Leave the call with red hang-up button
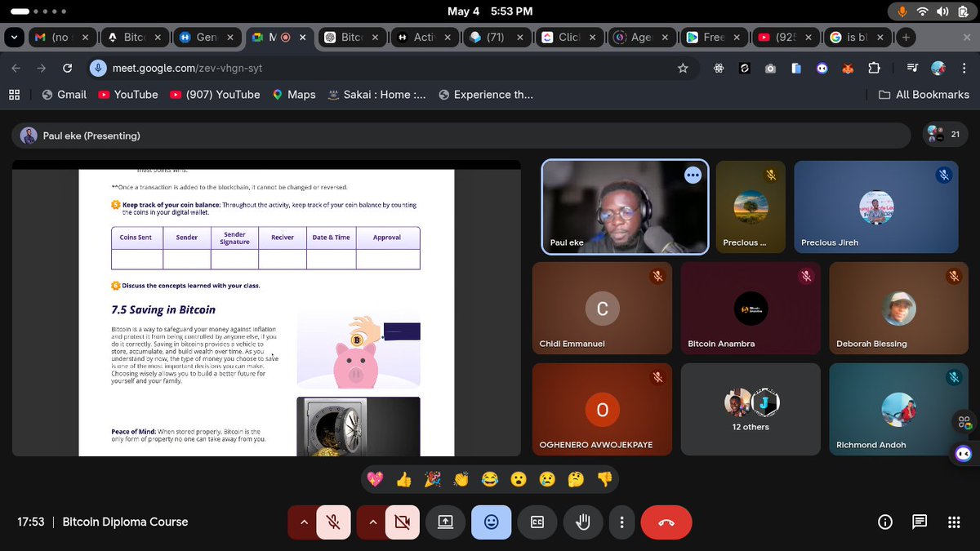 click(x=666, y=522)
